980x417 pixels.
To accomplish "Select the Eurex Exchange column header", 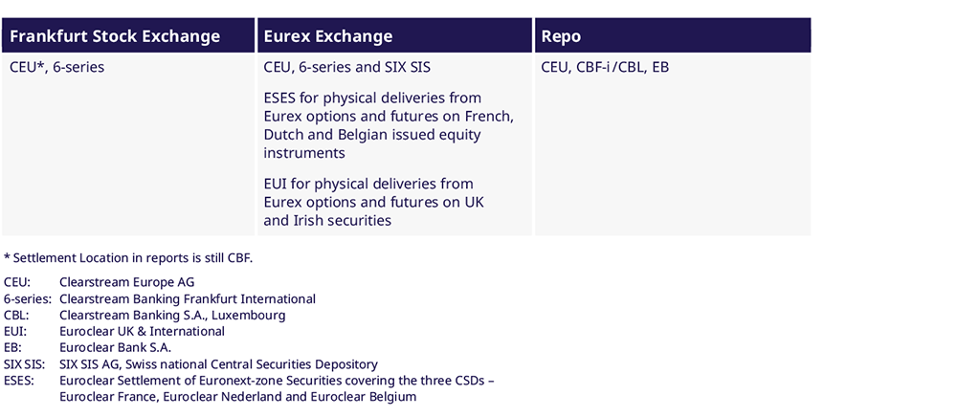I will click(x=328, y=37).
